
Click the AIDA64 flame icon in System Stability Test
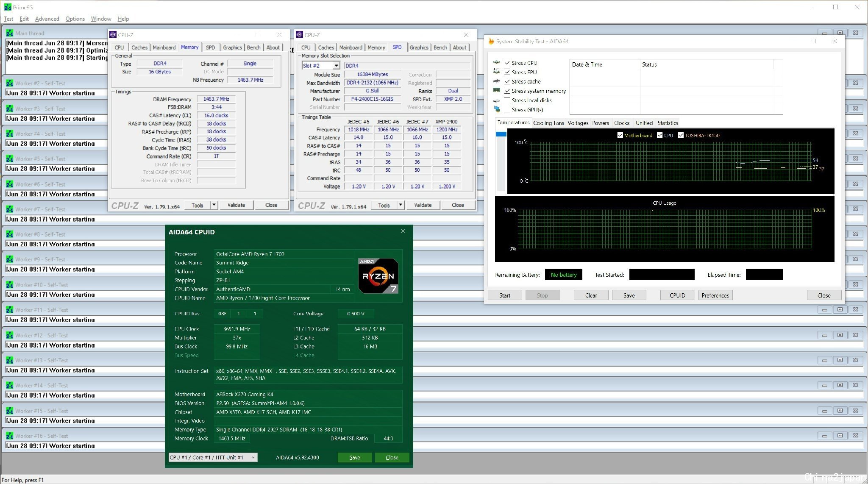pyautogui.click(x=491, y=41)
